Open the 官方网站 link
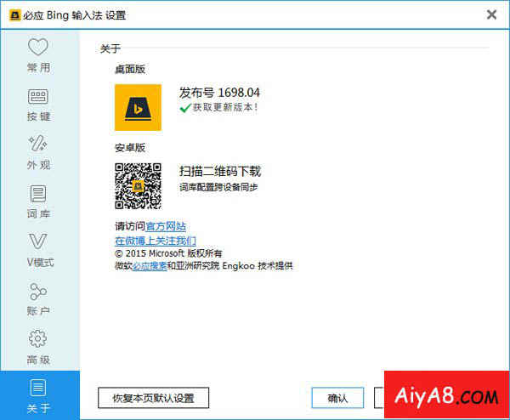510x420 pixels. [166, 226]
